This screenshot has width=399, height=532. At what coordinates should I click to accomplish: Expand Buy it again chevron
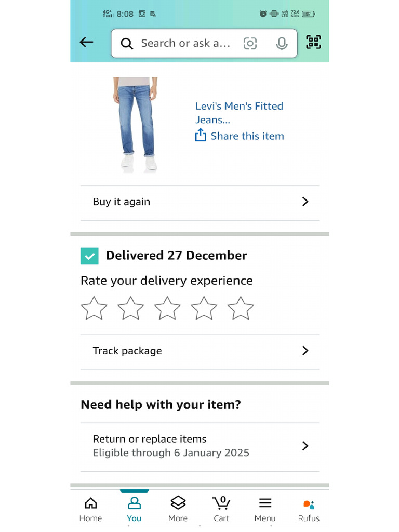point(305,202)
